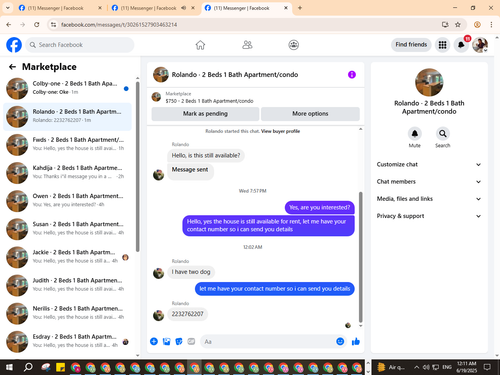Open the Windows notification center
500x375 pixels.
click(x=487, y=367)
